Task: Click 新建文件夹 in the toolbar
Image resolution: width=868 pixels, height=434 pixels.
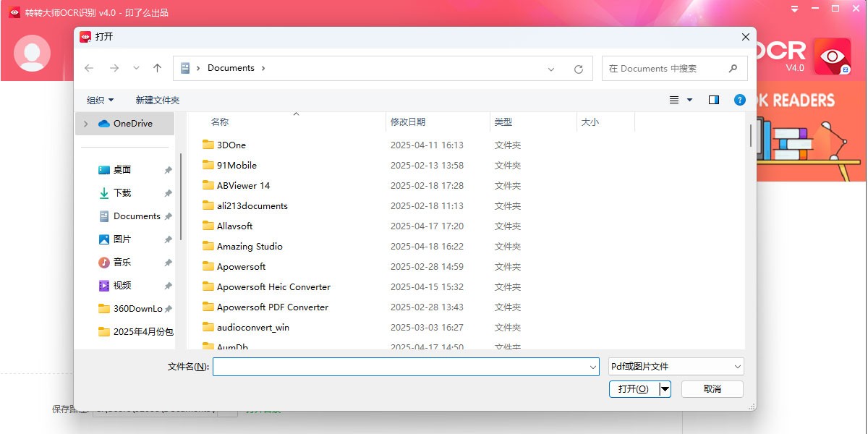Action: tap(157, 100)
